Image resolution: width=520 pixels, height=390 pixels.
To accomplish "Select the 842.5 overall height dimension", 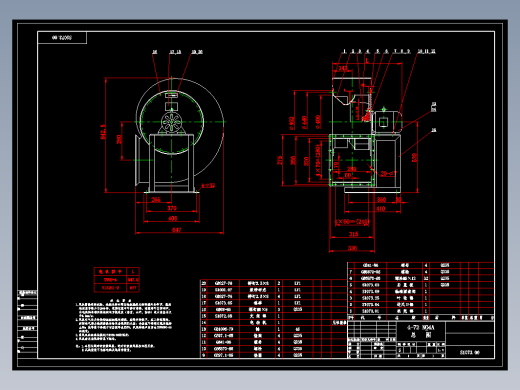I will coord(103,132).
